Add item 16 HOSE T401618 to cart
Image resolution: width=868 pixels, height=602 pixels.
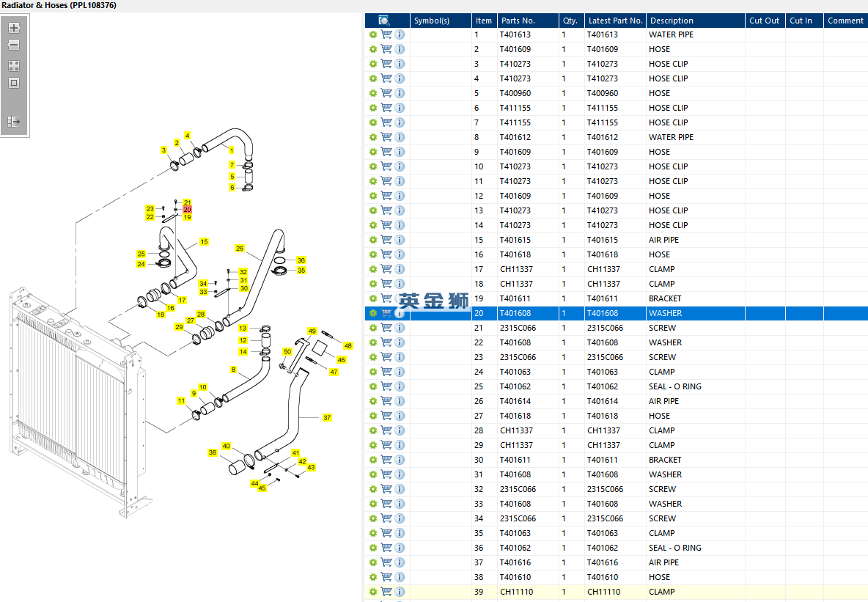click(x=386, y=254)
